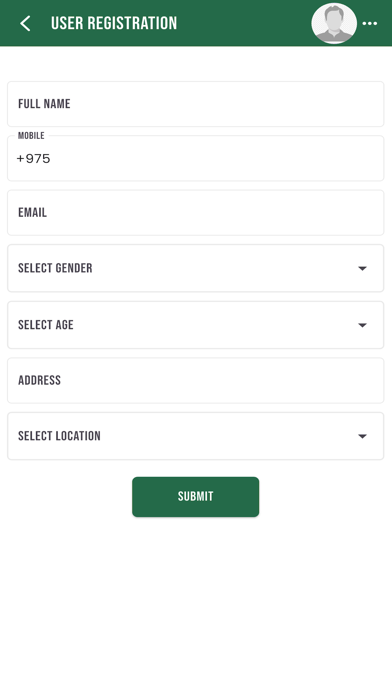Click into the Mobile number field
This screenshot has height=696, width=392.
tap(195, 158)
